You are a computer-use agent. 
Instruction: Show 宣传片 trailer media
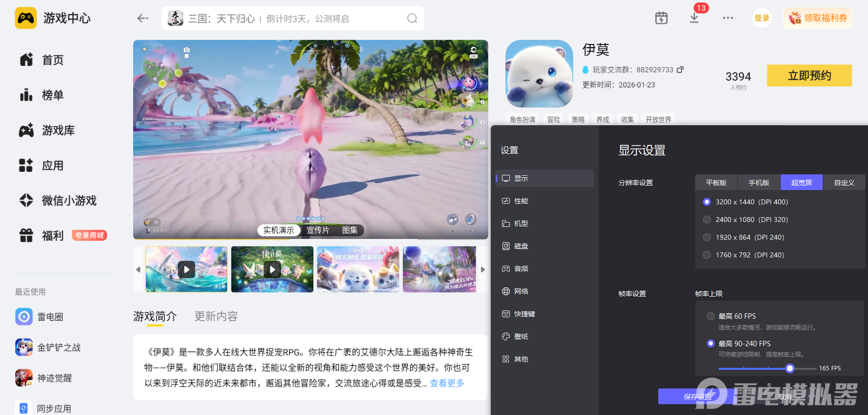(318, 230)
